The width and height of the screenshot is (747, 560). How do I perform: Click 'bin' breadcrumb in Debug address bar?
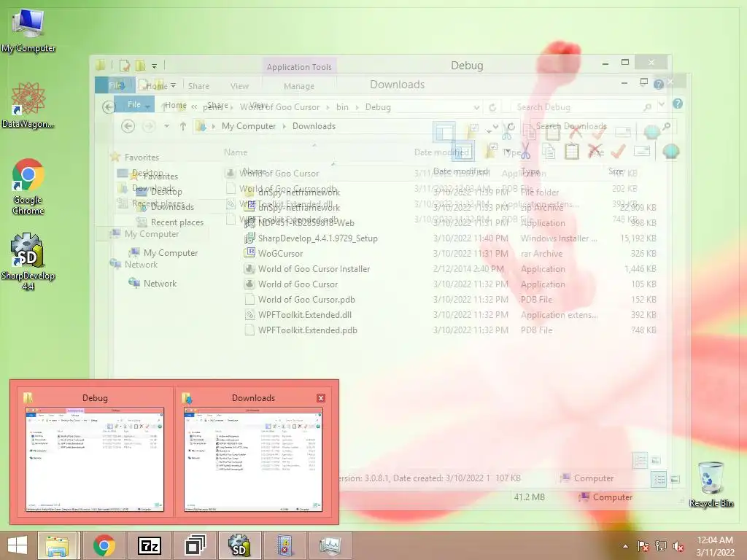point(342,107)
